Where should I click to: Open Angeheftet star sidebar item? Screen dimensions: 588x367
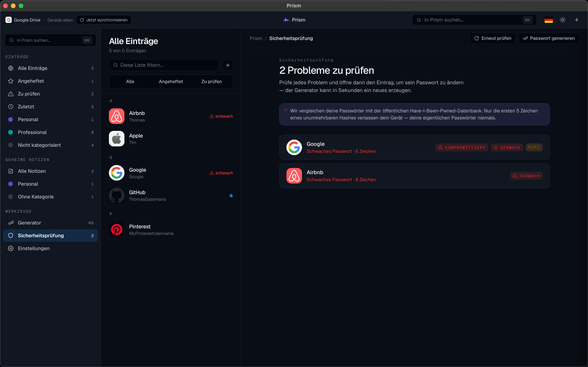click(x=51, y=81)
